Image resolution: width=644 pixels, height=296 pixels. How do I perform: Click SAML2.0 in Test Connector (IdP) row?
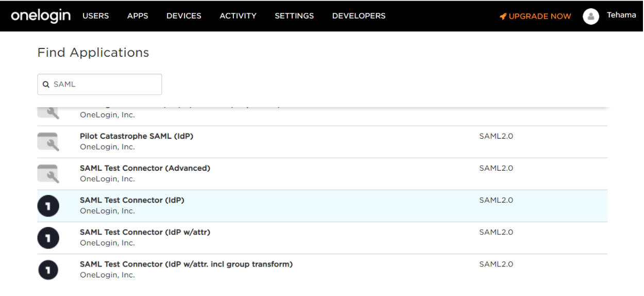coord(496,201)
